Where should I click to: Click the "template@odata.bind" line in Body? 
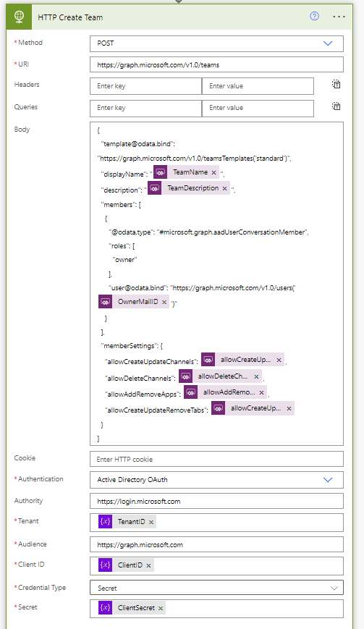tap(138, 143)
